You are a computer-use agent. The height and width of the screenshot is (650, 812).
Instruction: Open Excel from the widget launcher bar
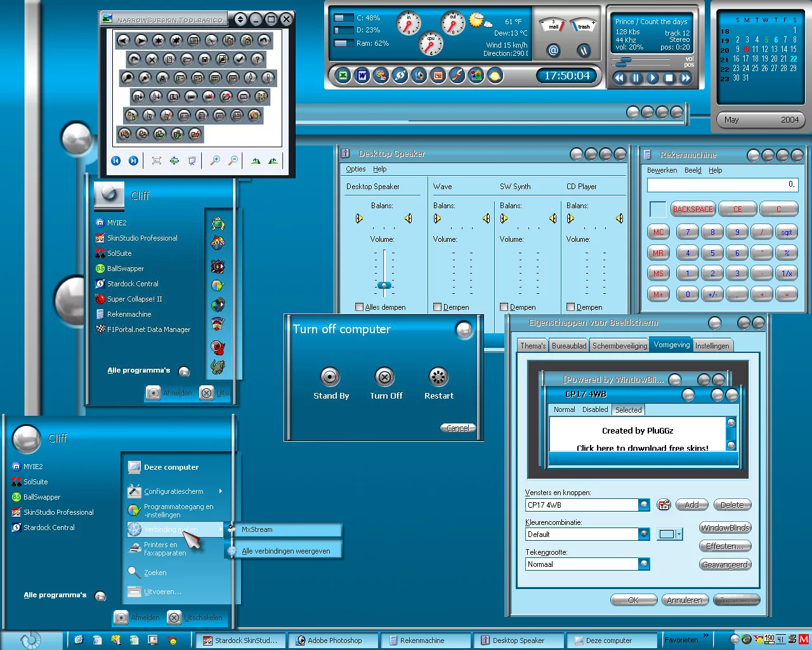coord(343,76)
